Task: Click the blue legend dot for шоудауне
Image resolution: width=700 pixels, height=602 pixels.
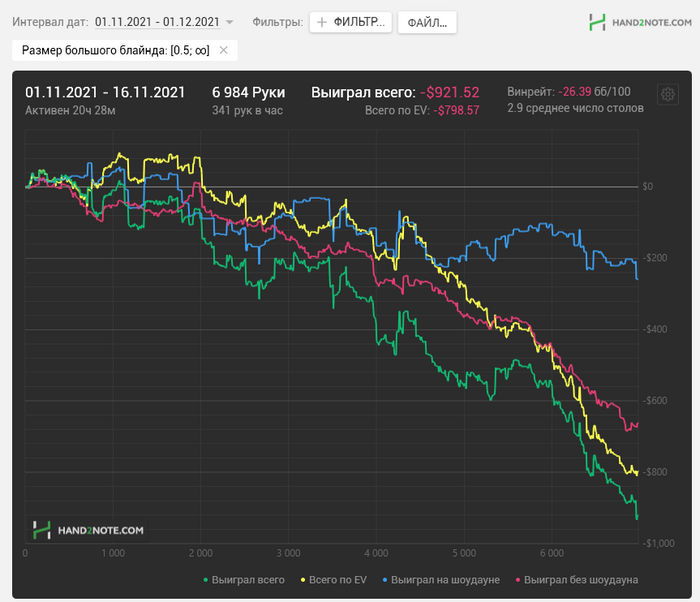Action: (385, 580)
